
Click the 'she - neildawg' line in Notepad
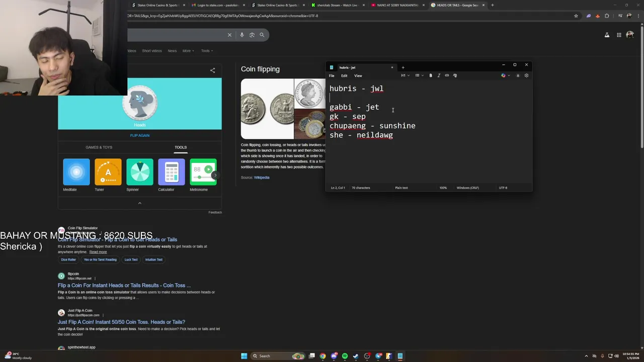(x=361, y=135)
